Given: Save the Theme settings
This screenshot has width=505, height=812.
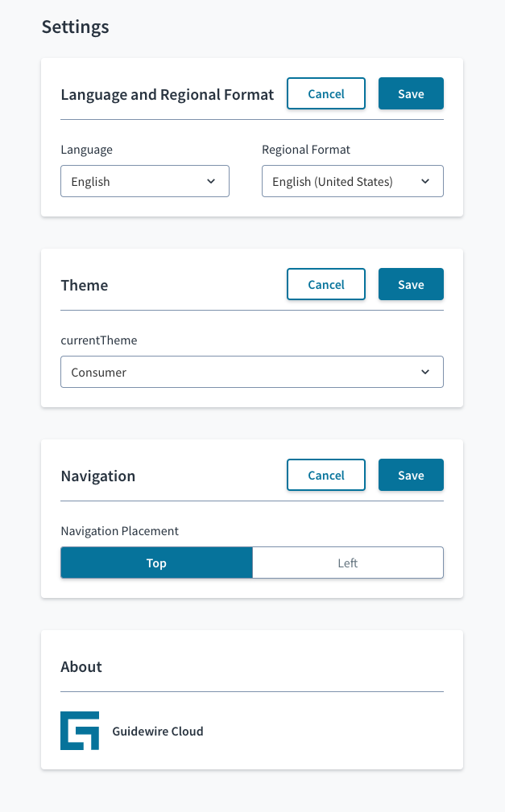Looking at the screenshot, I should point(411,284).
